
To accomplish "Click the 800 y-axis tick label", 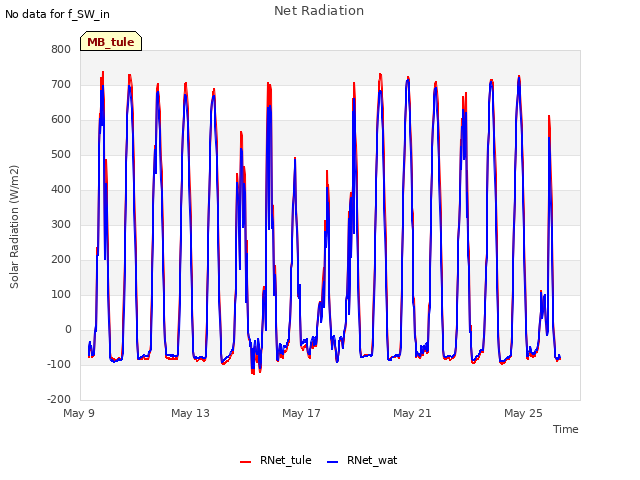I will (61, 49).
